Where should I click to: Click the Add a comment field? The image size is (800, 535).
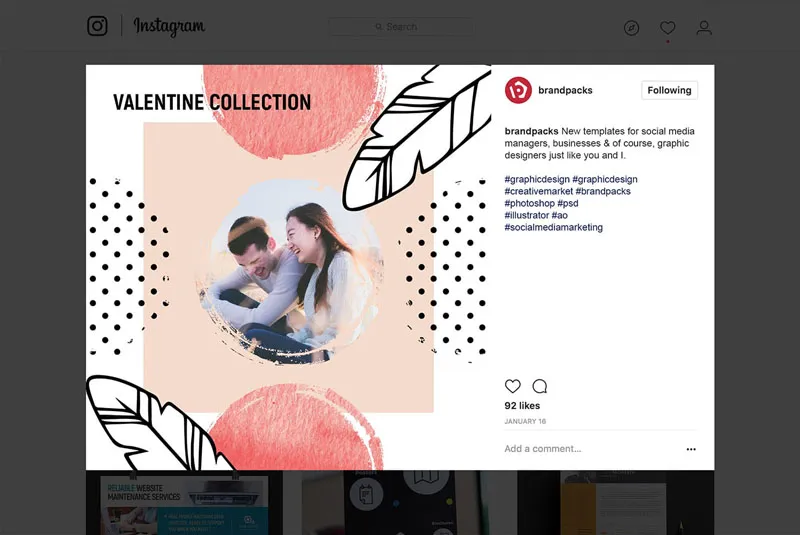click(580, 449)
